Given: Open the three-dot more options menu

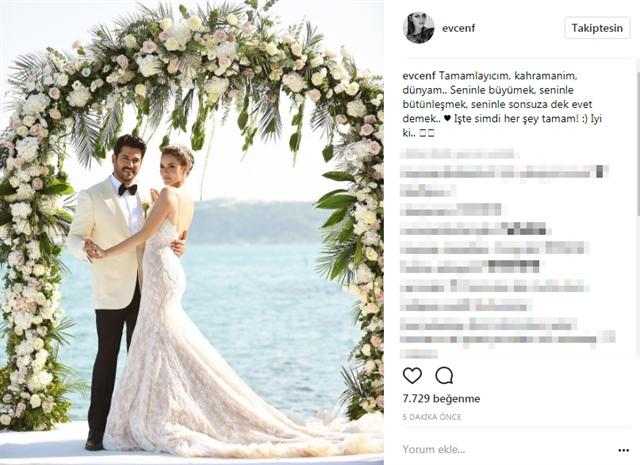Looking at the screenshot, I should pyautogui.click(x=623, y=450).
